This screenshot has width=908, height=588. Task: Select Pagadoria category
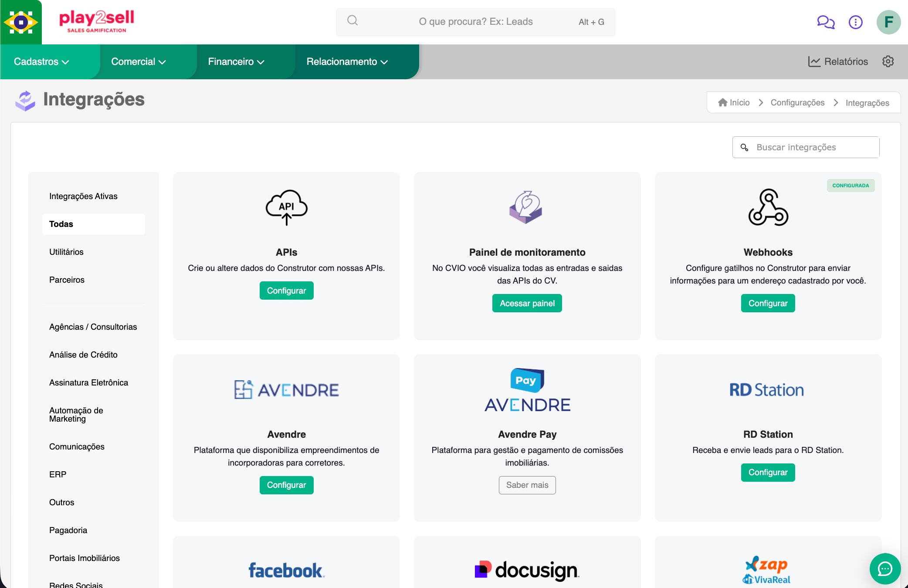click(x=93, y=530)
